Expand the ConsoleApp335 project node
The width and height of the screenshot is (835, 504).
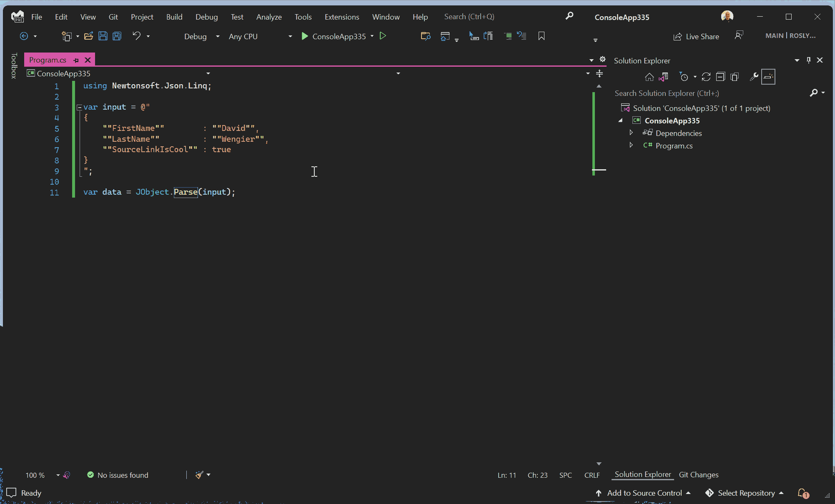point(620,120)
